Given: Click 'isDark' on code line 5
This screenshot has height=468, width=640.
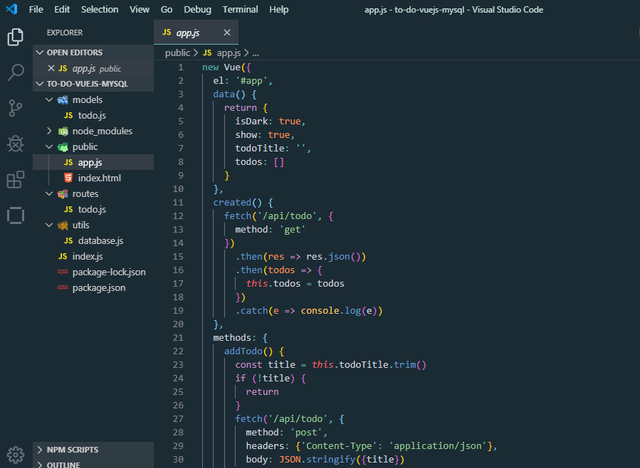Looking at the screenshot, I should (x=251, y=121).
